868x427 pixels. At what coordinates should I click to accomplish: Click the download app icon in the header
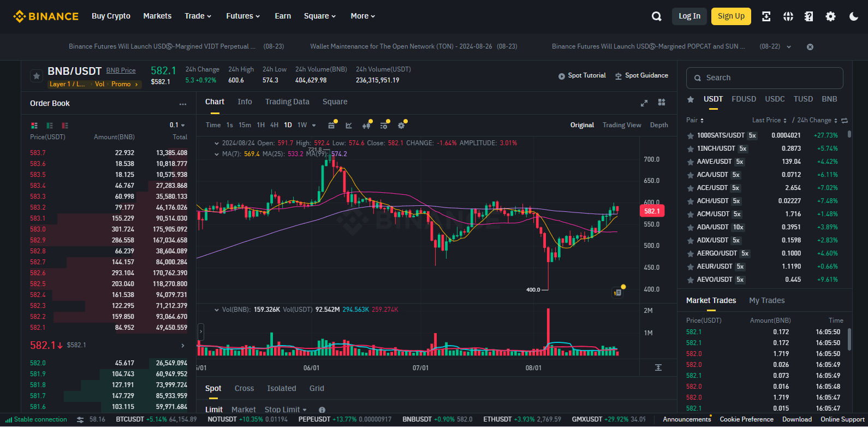tap(766, 16)
